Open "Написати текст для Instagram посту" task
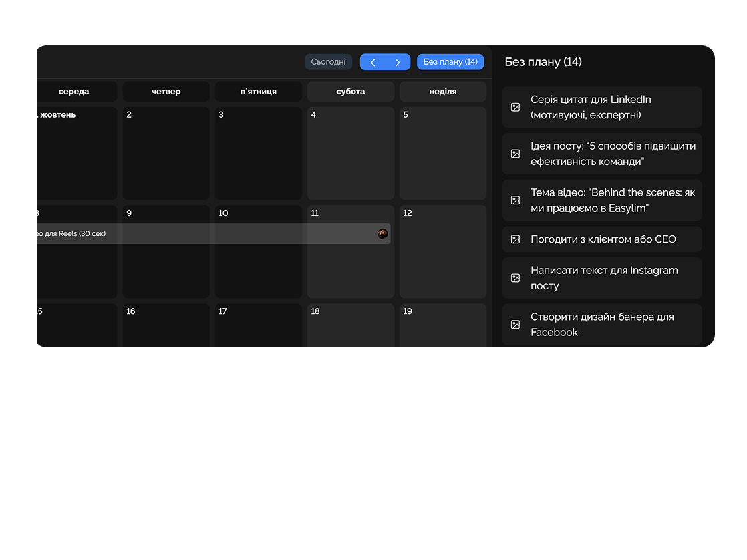The image size is (747, 560). 603,278
